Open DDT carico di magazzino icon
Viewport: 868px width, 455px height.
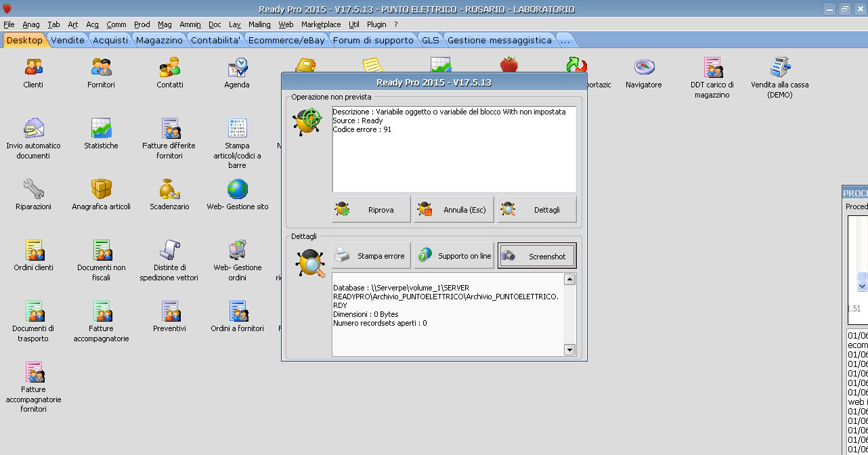pos(712,68)
